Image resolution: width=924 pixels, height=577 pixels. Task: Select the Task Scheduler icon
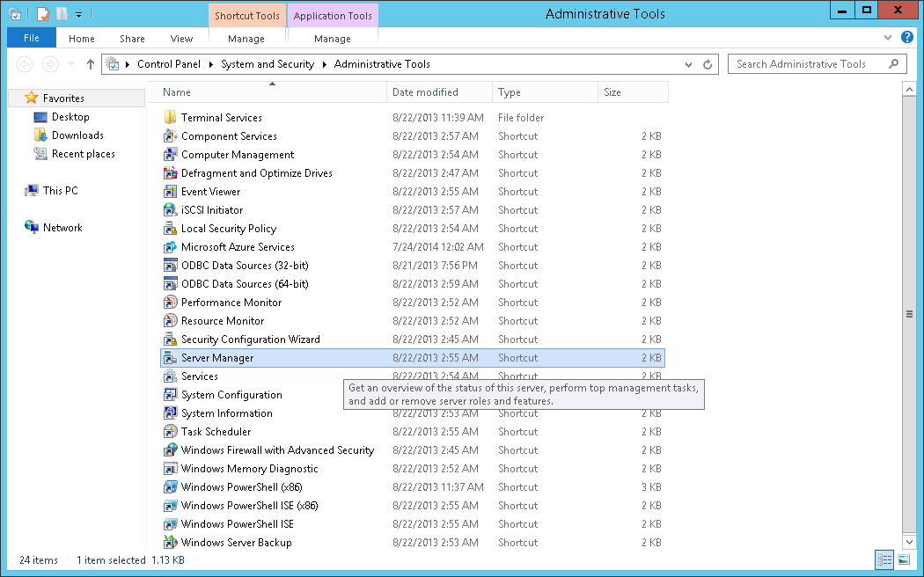coord(171,432)
